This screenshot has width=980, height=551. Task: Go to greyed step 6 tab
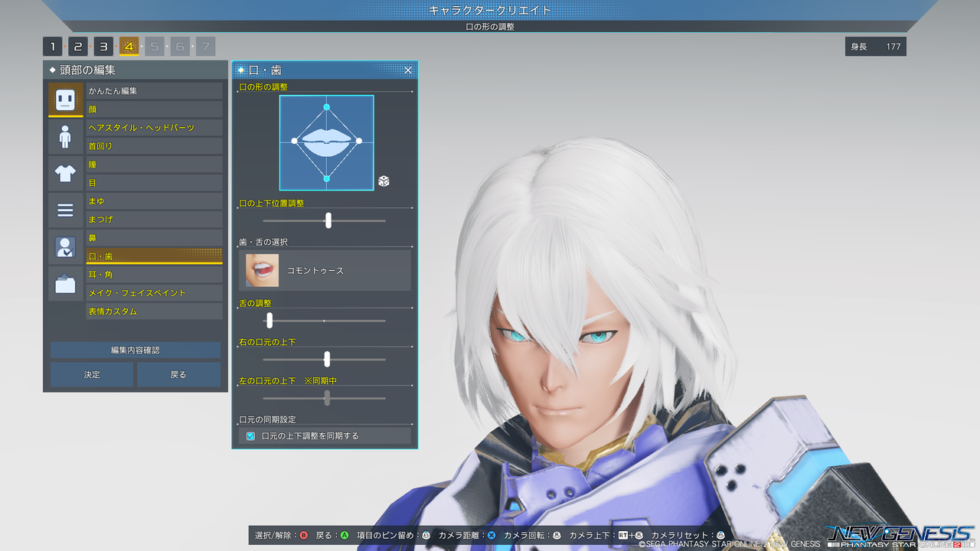click(x=180, y=47)
